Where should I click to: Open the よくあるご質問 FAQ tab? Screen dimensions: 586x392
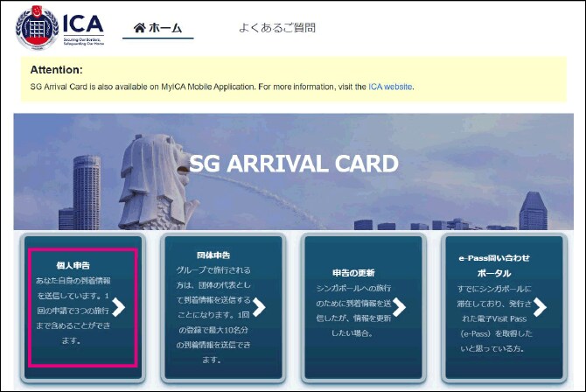(277, 28)
